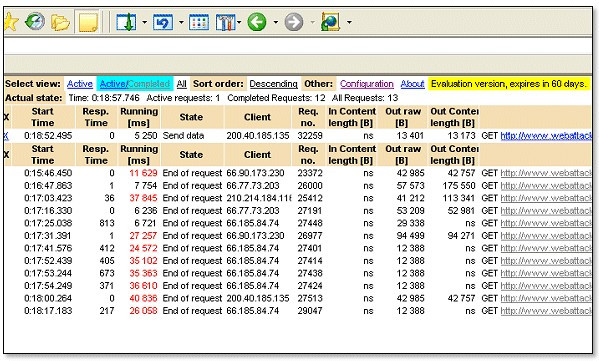Image resolution: width=599 pixels, height=361 pixels.
Task: Open URL link of request no. 27191
Action: point(546,211)
